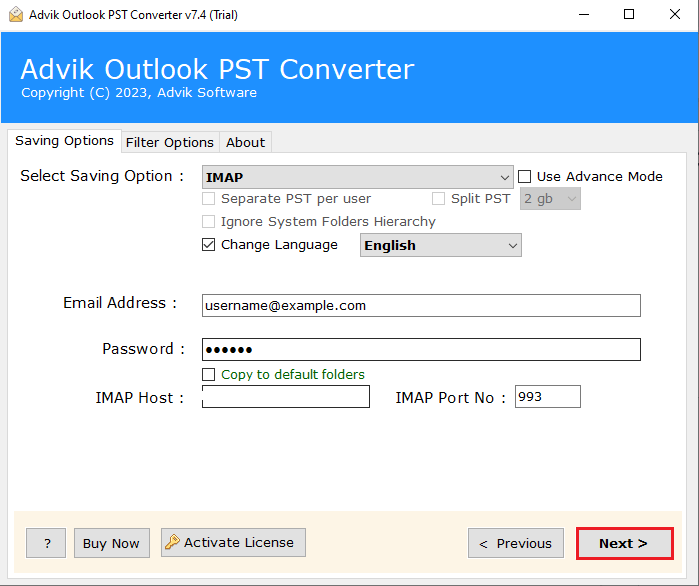Screen dimensions: 699x586
Task: Toggle the Split PST checkbox
Action: [x=439, y=199]
